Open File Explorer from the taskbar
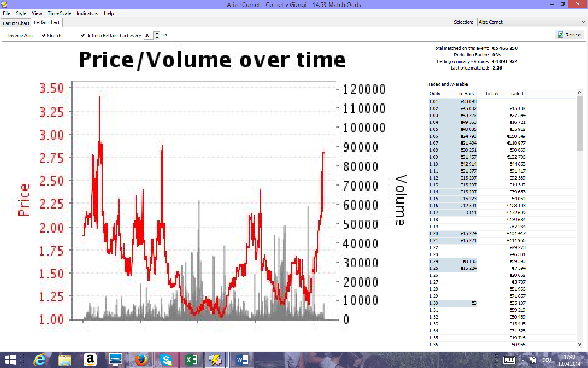The width and height of the screenshot is (588, 368). tap(65, 360)
